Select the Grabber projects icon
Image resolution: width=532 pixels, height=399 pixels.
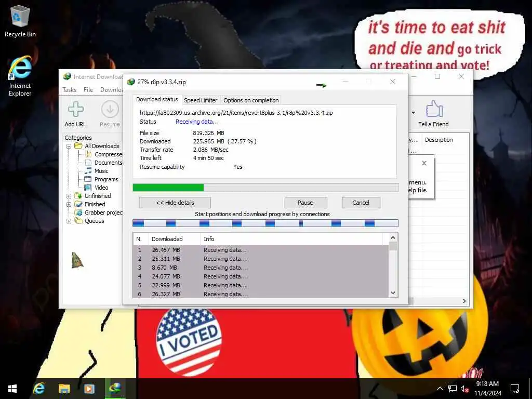click(x=78, y=212)
